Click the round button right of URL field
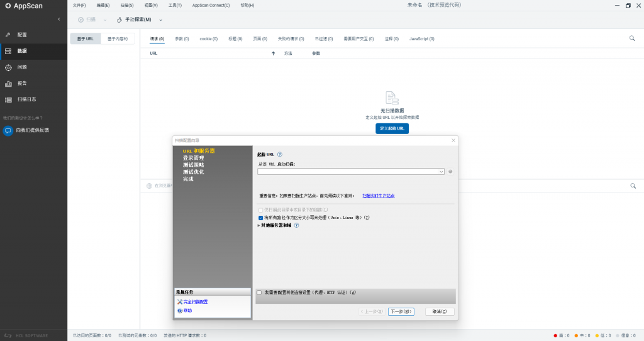The width and height of the screenshot is (644, 341). pos(450,171)
